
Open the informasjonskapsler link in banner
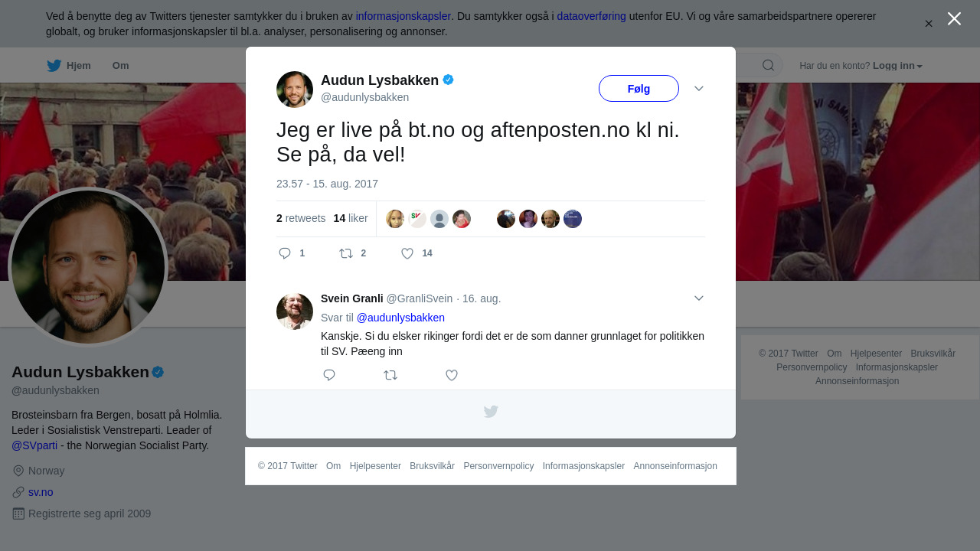[403, 16]
